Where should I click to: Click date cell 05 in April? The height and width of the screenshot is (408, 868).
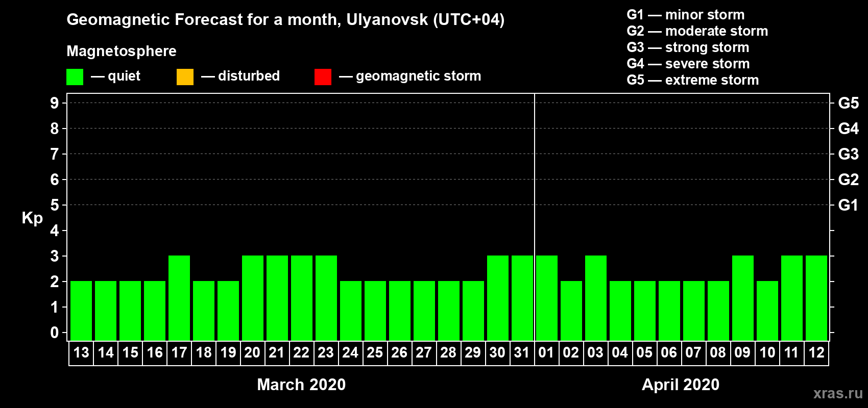tap(645, 353)
